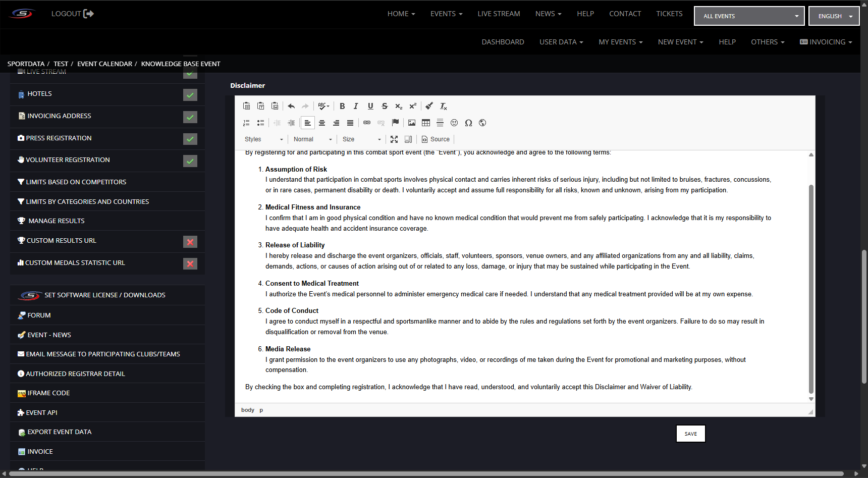Switch the editor to Source view
Image resolution: width=868 pixels, height=478 pixels.
click(x=436, y=139)
